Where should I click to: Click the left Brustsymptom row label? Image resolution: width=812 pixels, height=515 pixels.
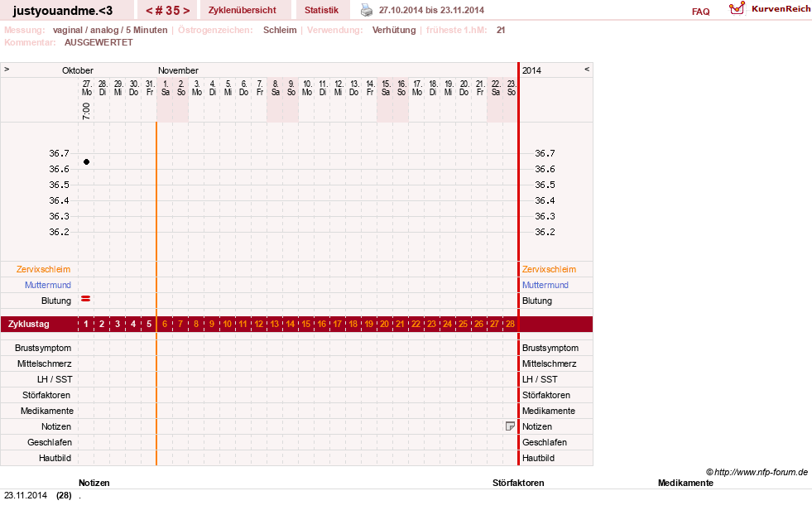click(x=43, y=348)
